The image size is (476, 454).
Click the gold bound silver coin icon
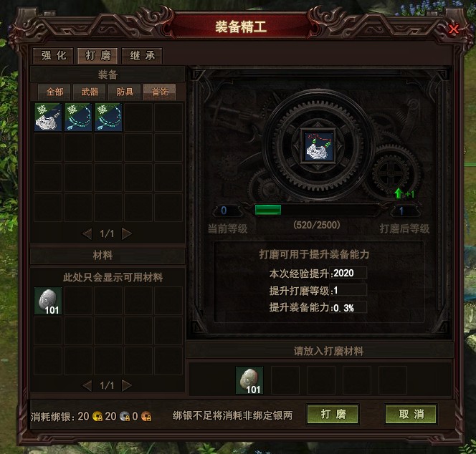coord(97,416)
